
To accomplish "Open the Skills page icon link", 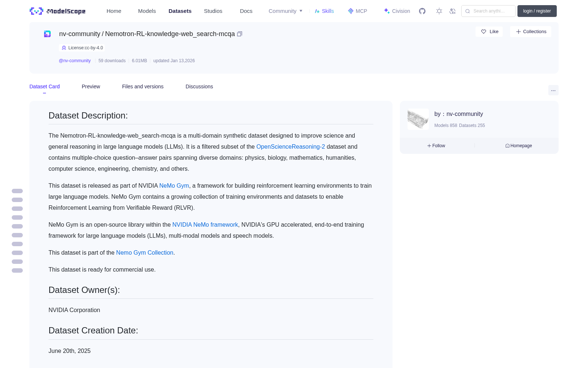I will tap(324, 11).
